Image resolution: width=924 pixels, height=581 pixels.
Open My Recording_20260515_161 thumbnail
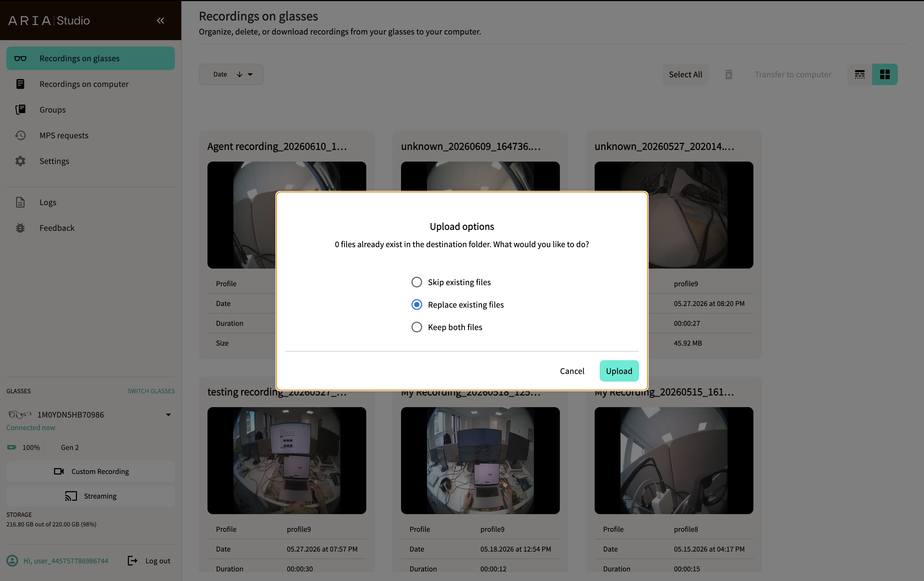click(x=674, y=460)
